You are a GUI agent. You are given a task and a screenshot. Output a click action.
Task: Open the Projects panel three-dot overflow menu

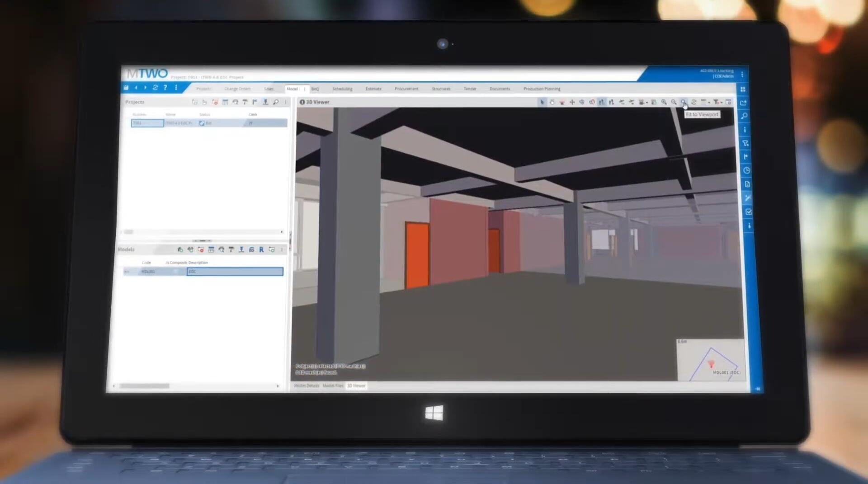(286, 102)
